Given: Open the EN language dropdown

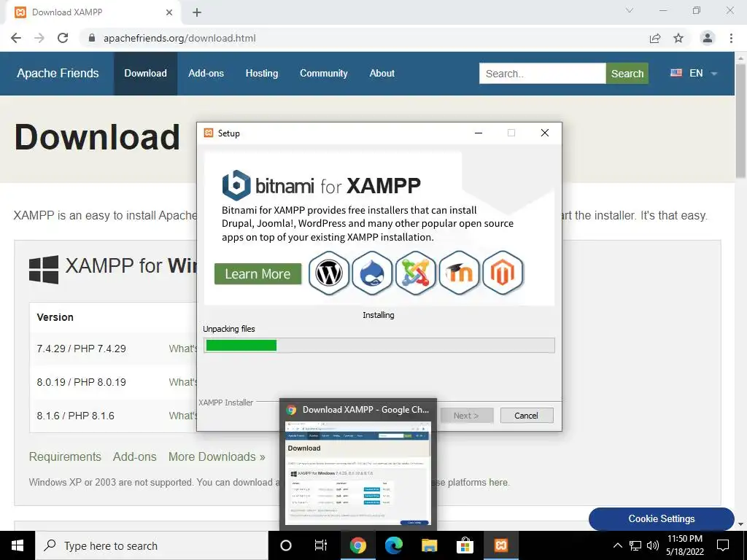Looking at the screenshot, I should point(694,74).
